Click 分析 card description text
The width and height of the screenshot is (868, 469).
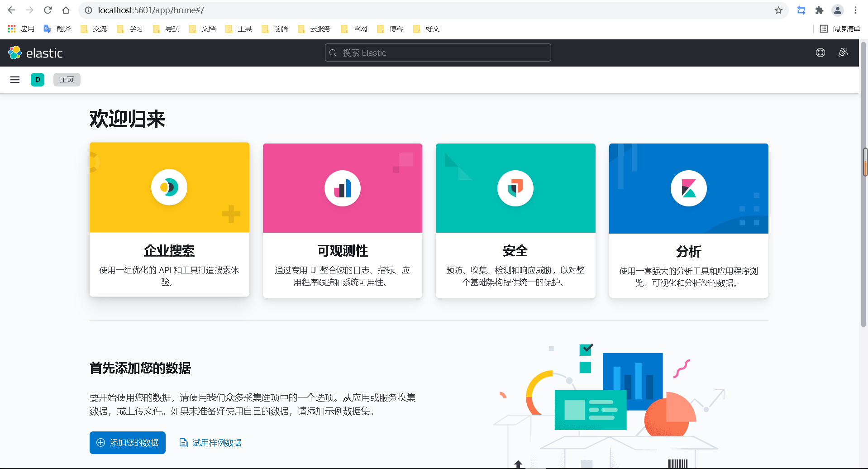(689, 277)
